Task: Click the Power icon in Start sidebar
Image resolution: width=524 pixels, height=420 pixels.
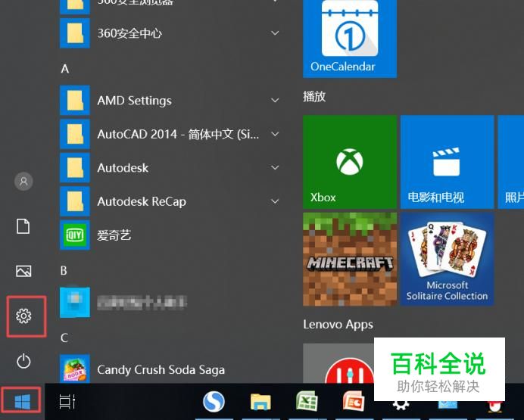Action: 23,361
